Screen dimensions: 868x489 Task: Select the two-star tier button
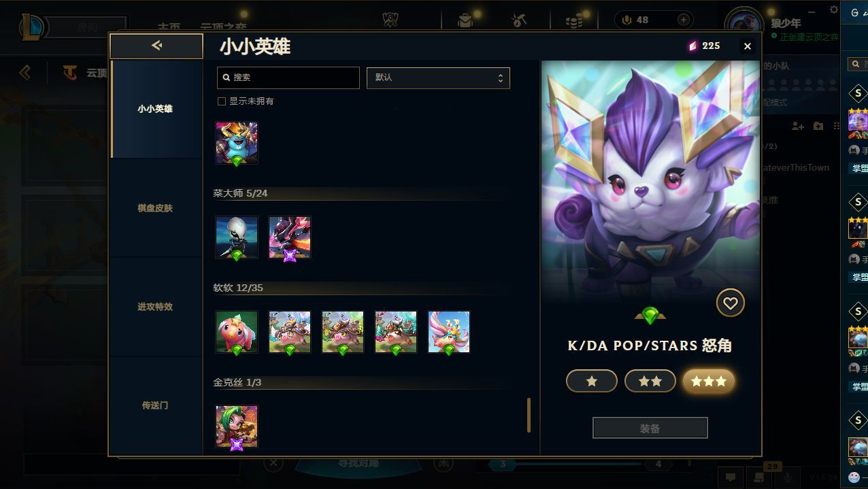[650, 382]
